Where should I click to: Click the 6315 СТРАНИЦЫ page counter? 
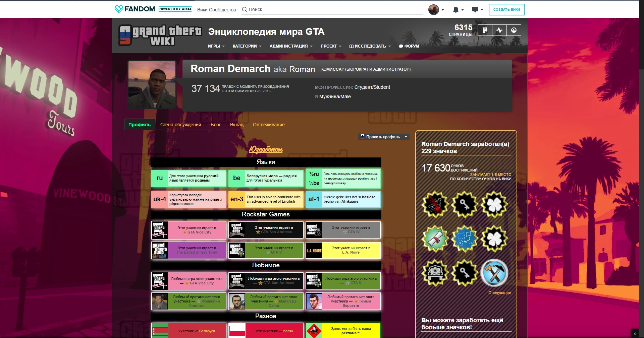[461, 30]
